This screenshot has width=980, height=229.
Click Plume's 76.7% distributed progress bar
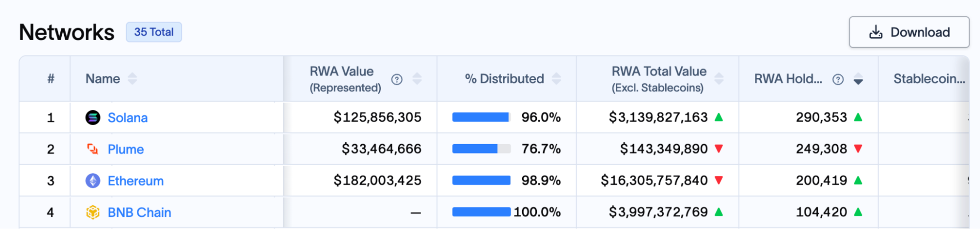tap(481, 149)
